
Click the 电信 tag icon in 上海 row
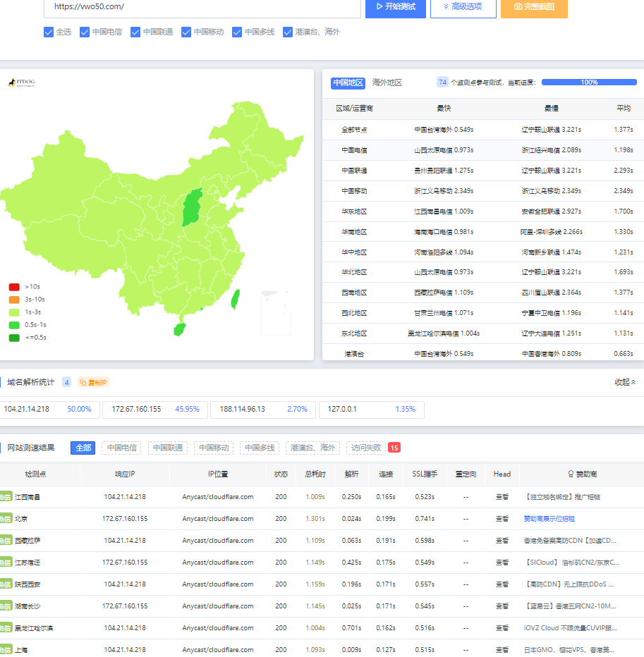[x=6, y=650]
